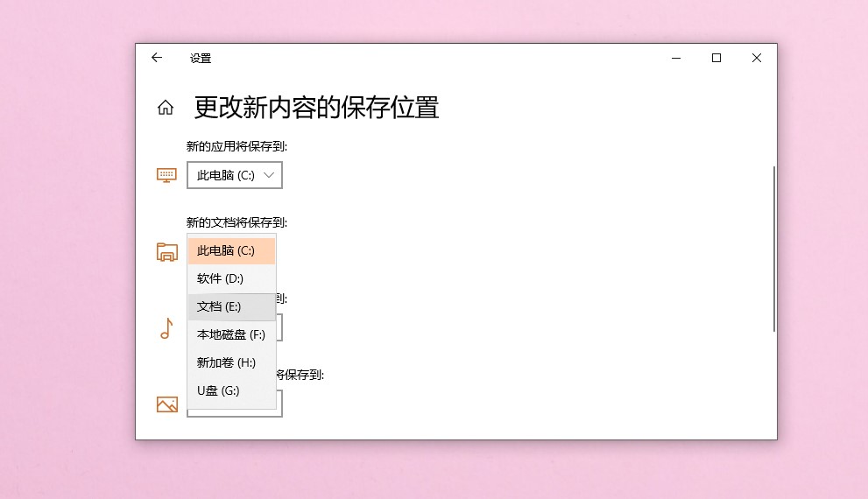Click the documents folder icon

[x=166, y=252]
